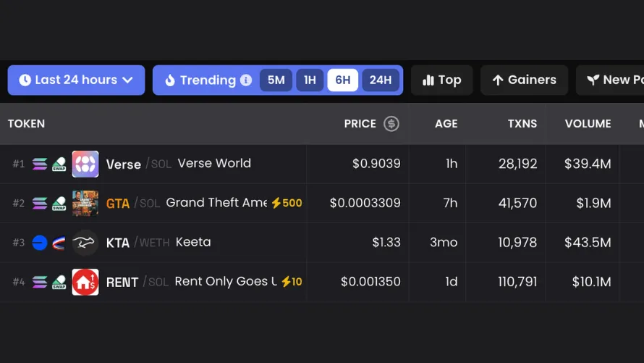Screen dimensions: 644x363
Task: Select the 1H trending interval
Action: [x=310, y=80]
